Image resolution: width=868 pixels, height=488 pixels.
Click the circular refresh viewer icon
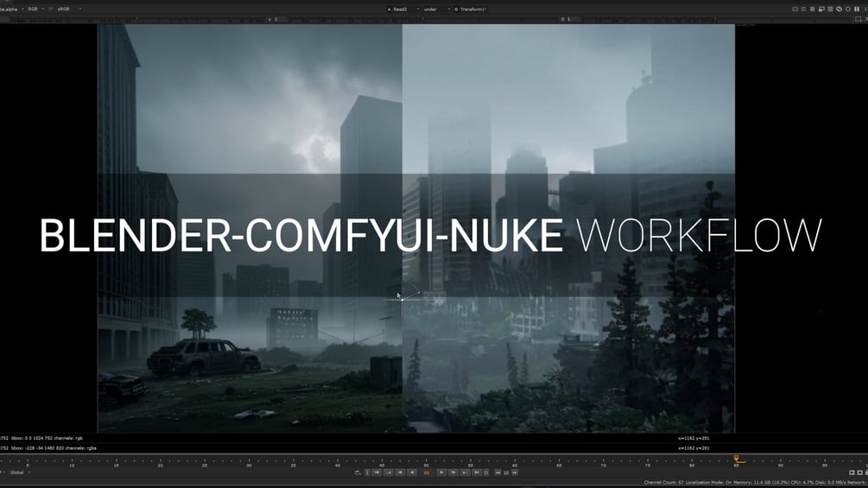tap(848, 9)
